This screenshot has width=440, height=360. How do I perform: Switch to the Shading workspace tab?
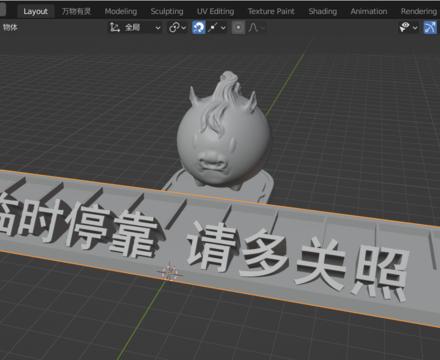[x=322, y=11]
